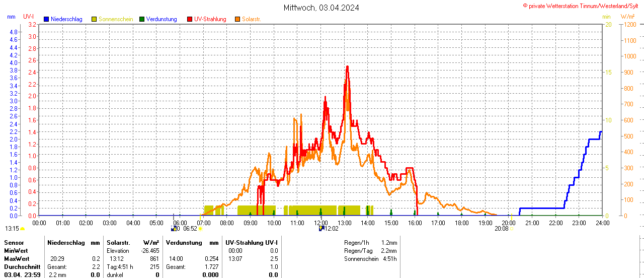Toggle the Sonnenschein series via legend label
The width and height of the screenshot is (644, 278).
[116, 19]
